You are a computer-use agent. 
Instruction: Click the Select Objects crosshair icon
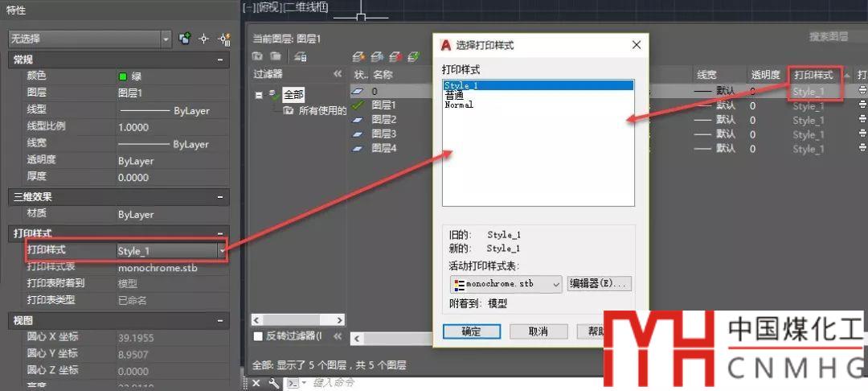pyautogui.click(x=203, y=39)
